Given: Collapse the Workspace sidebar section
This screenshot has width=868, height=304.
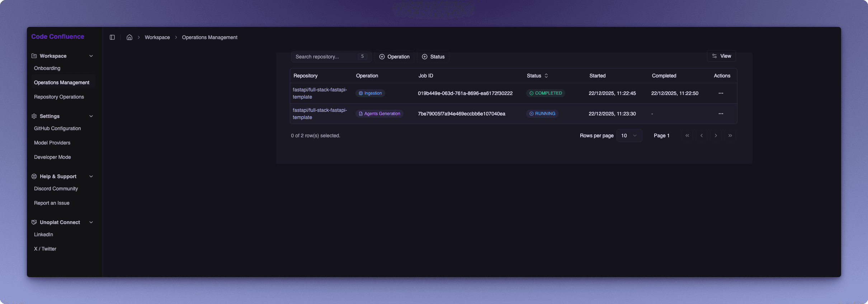Looking at the screenshot, I should coord(91,56).
